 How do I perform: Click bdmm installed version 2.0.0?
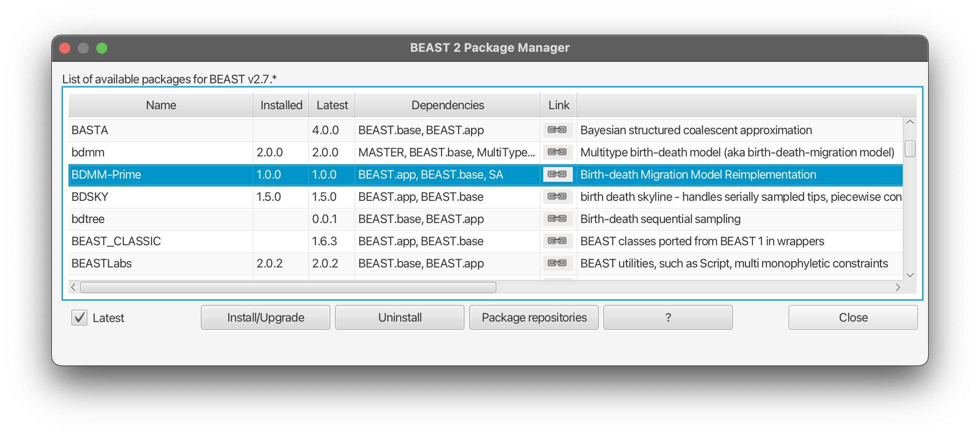point(270,152)
